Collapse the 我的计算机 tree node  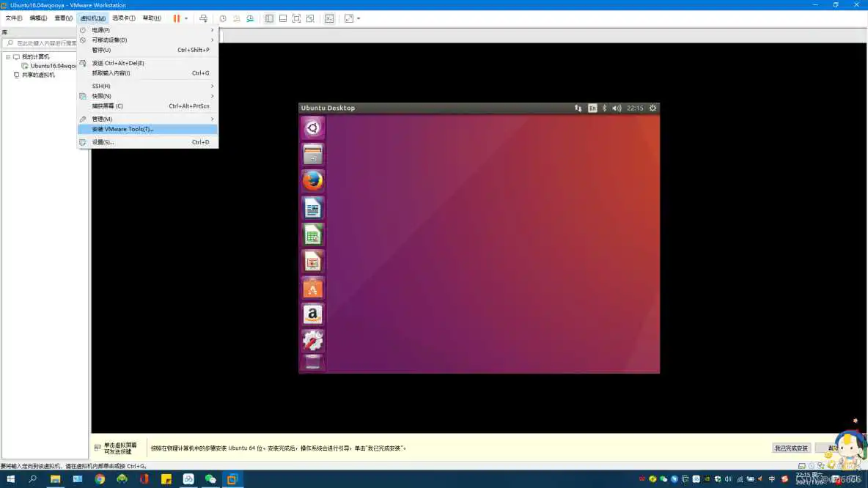coord(7,56)
